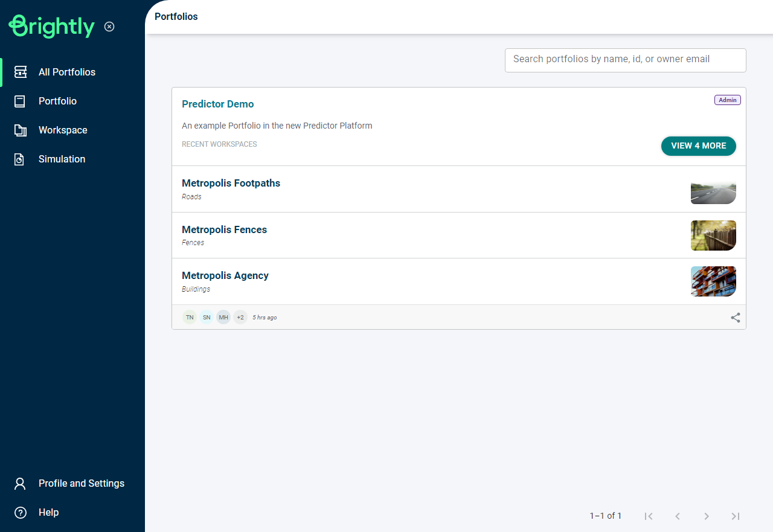Click the SN user avatar
The image size is (773, 532).
coord(207,317)
